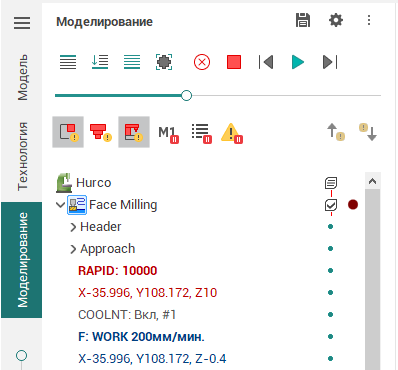Expand the Header section
The height and width of the screenshot is (370, 398).
tap(73, 227)
